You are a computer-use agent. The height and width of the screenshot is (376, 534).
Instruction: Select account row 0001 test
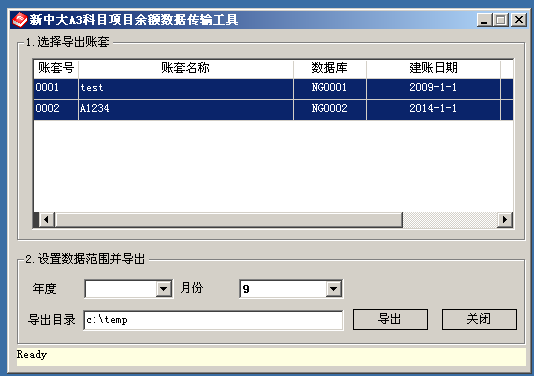(273, 89)
